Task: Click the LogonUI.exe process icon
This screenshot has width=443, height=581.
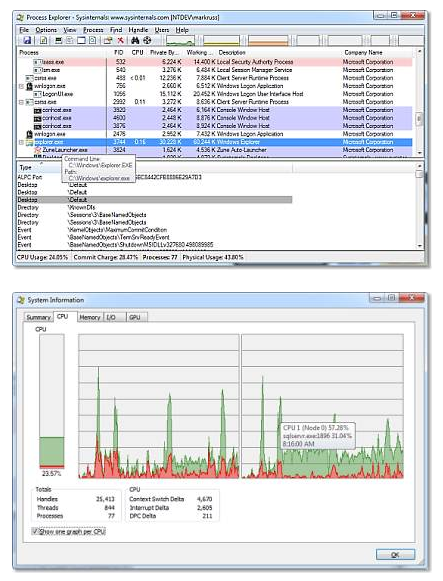Action: point(37,94)
